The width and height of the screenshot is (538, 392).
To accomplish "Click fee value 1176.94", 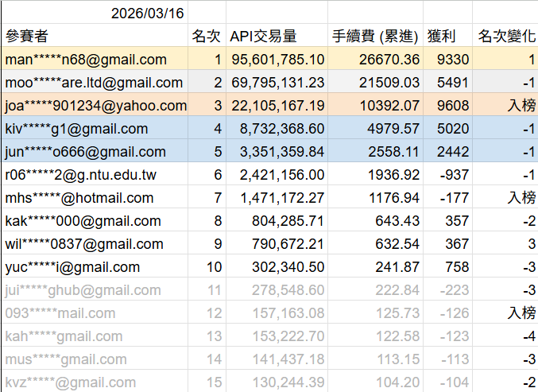I will tap(394, 198).
